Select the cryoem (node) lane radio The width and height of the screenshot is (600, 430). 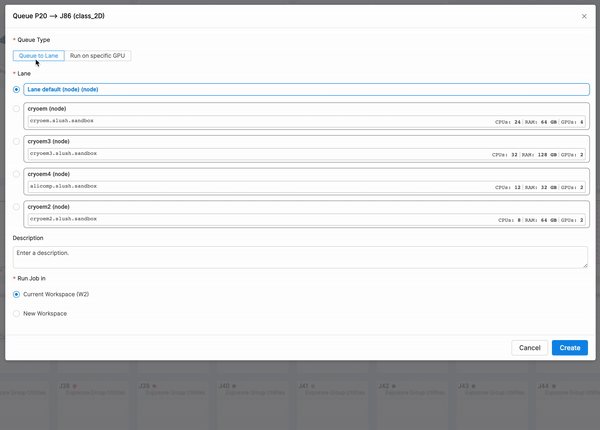click(x=16, y=109)
